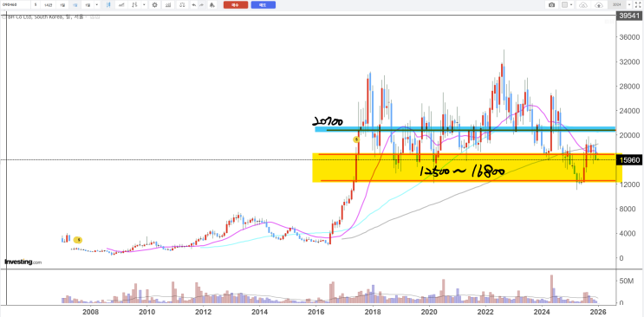Switch to the line chart type icon
Screen dimensions: 644x317
point(121,4)
